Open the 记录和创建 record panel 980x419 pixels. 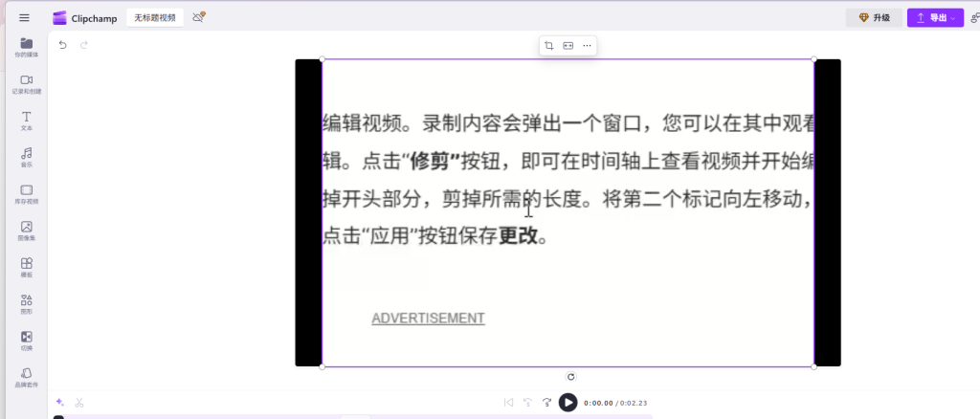pyautogui.click(x=26, y=84)
